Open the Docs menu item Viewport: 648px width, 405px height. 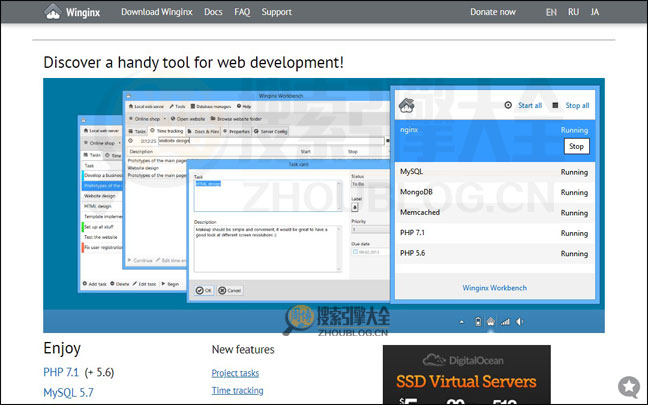click(x=213, y=12)
